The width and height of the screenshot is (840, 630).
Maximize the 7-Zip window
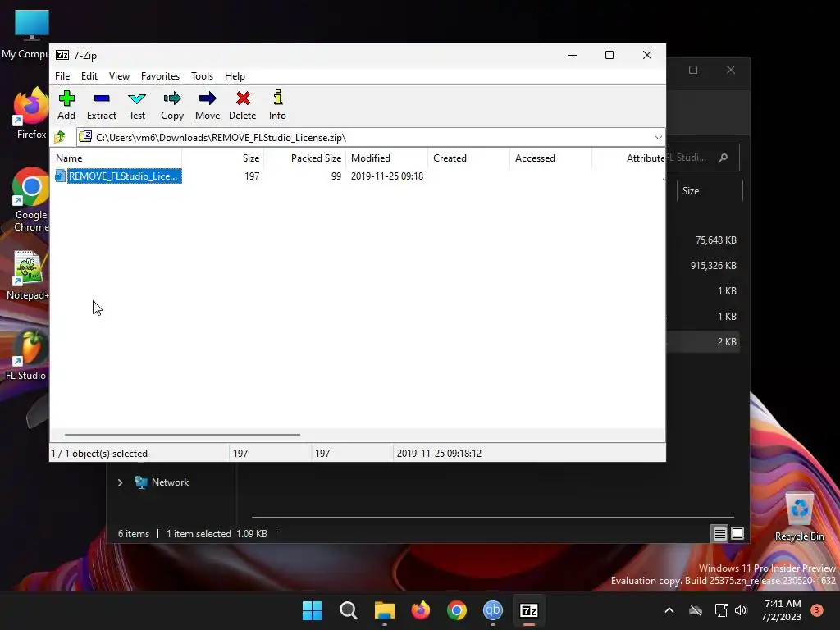(609, 55)
